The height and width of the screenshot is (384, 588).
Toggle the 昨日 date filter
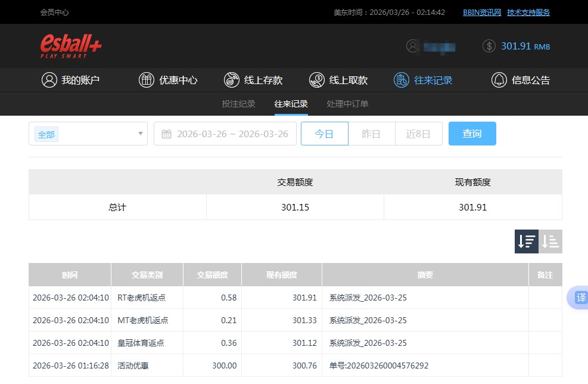[371, 134]
